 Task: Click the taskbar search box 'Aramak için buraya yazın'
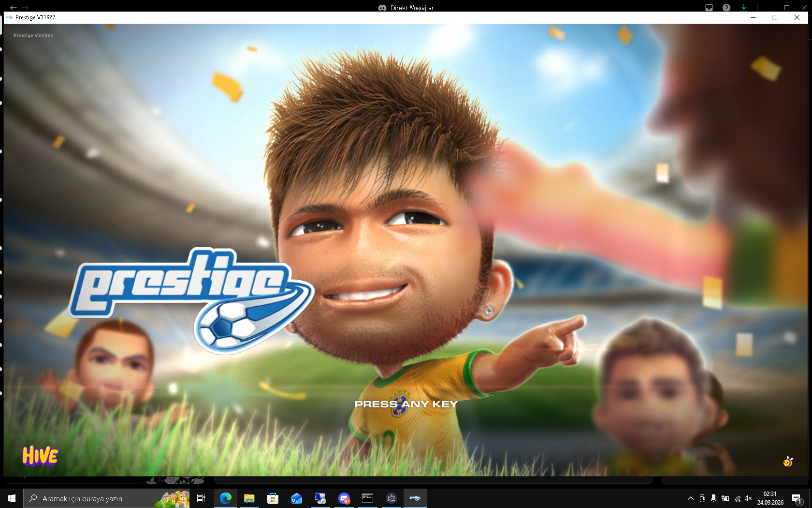[x=106, y=498]
